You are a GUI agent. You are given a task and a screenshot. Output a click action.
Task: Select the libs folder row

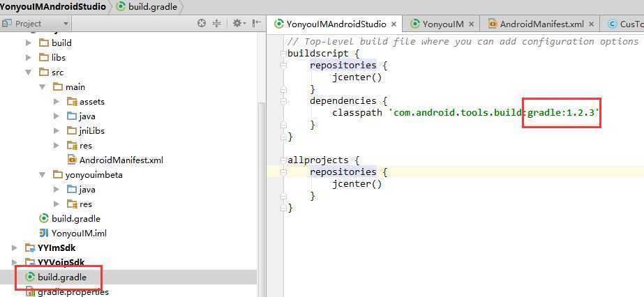click(x=128, y=57)
